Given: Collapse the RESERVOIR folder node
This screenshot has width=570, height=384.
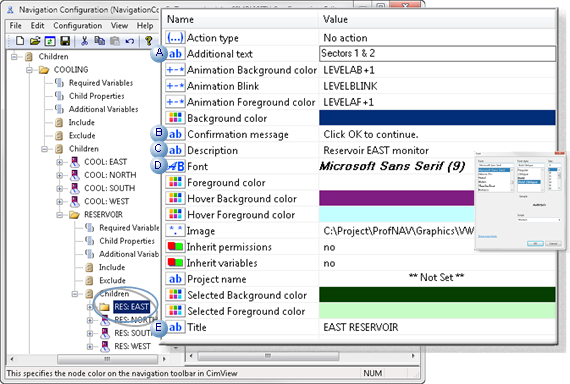Looking at the screenshot, I should 60,215.
